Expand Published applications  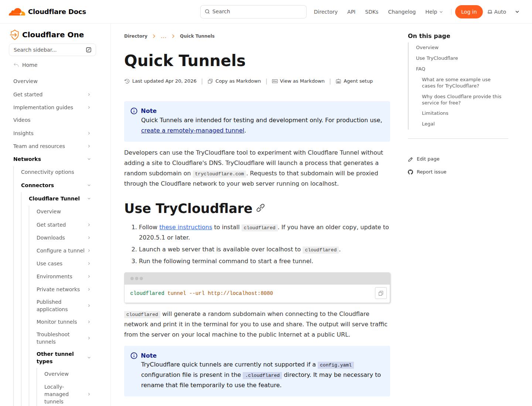[x=89, y=306]
